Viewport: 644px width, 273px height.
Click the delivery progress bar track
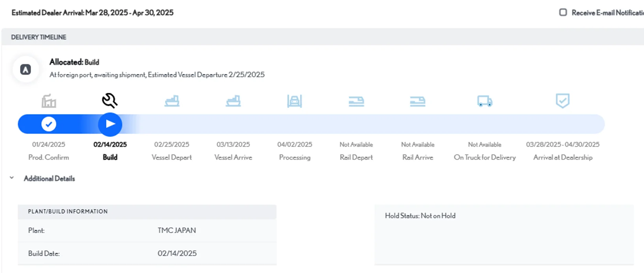point(354,124)
